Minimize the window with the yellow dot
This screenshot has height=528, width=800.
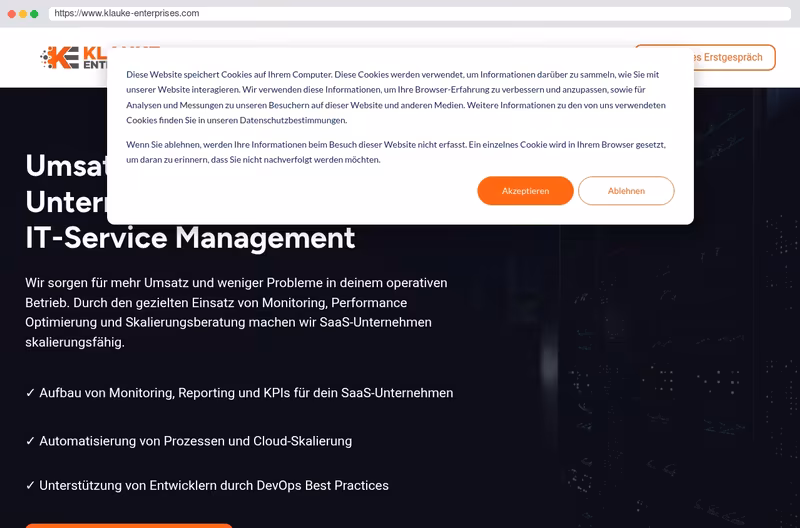click(23, 14)
